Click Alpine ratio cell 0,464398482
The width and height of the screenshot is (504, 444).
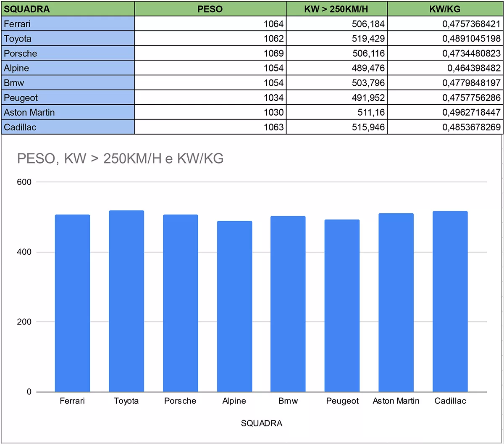point(445,68)
